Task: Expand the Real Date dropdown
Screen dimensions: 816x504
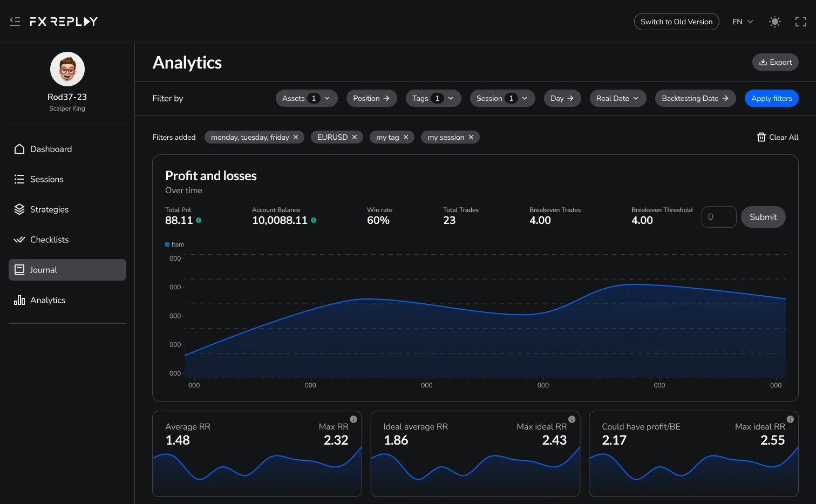Action: click(618, 98)
